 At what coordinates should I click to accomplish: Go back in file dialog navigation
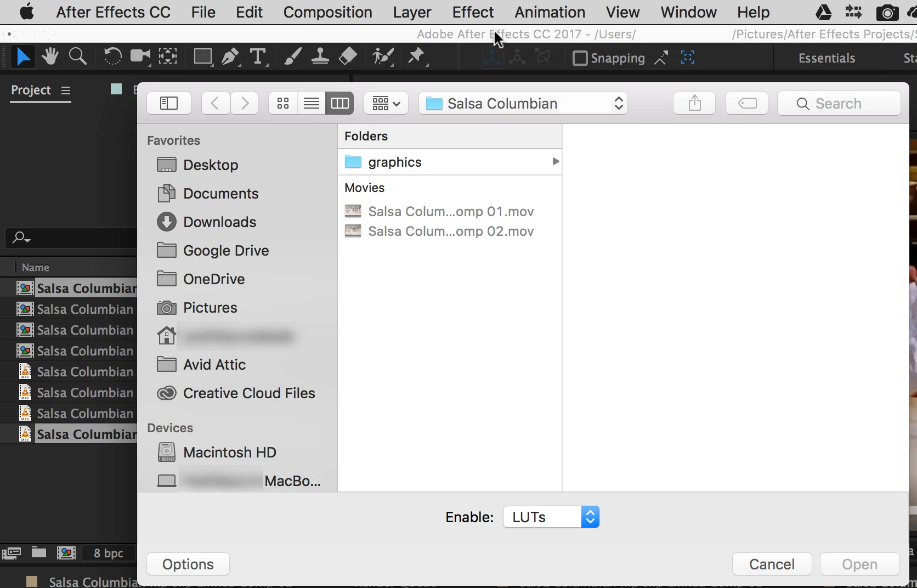coord(216,103)
